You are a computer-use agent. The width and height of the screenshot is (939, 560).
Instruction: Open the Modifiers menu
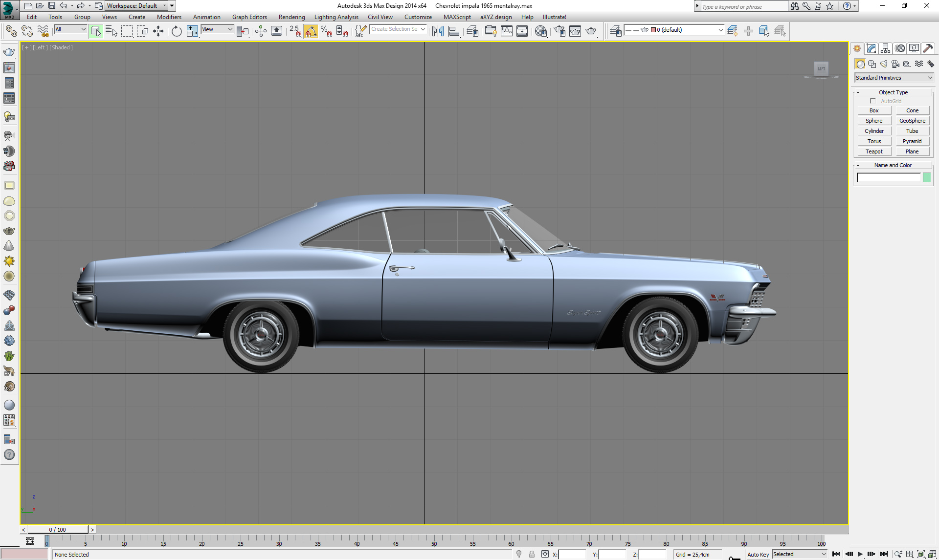[169, 17]
